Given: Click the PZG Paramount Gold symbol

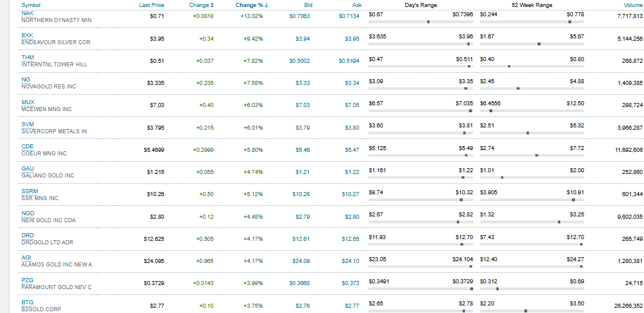Looking at the screenshot, I should [x=27, y=280].
